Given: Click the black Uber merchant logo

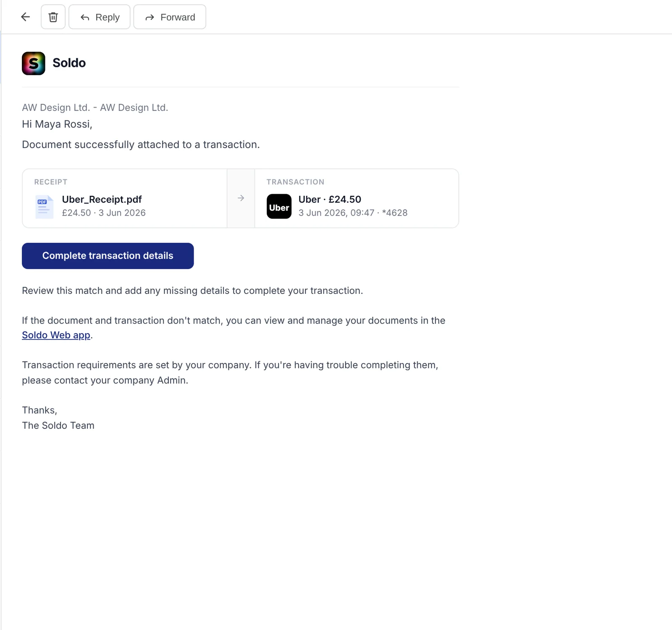Looking at the screenshot, I should [279, 206].
